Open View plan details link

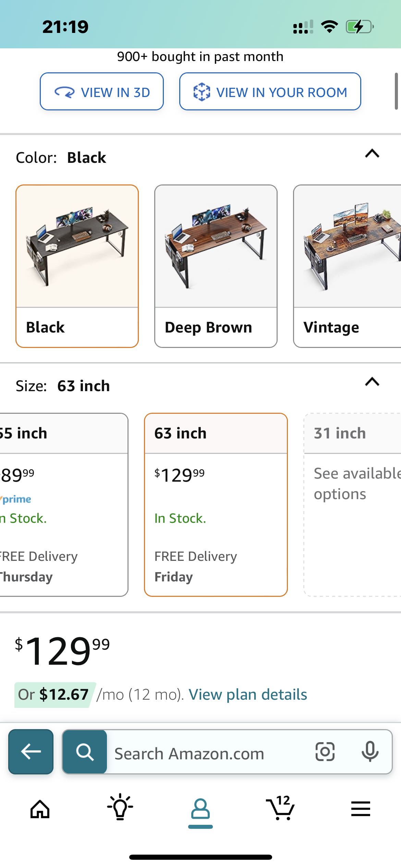(x=248, y=695)
